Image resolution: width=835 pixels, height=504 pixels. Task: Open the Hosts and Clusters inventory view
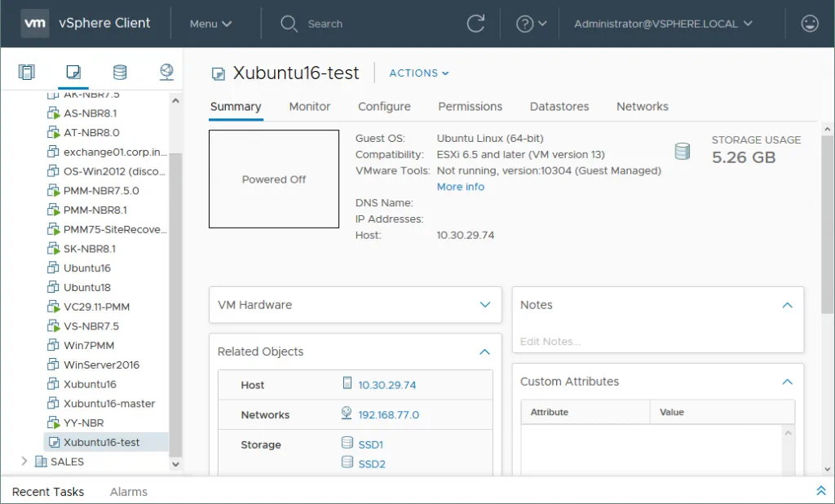point(27,73)
